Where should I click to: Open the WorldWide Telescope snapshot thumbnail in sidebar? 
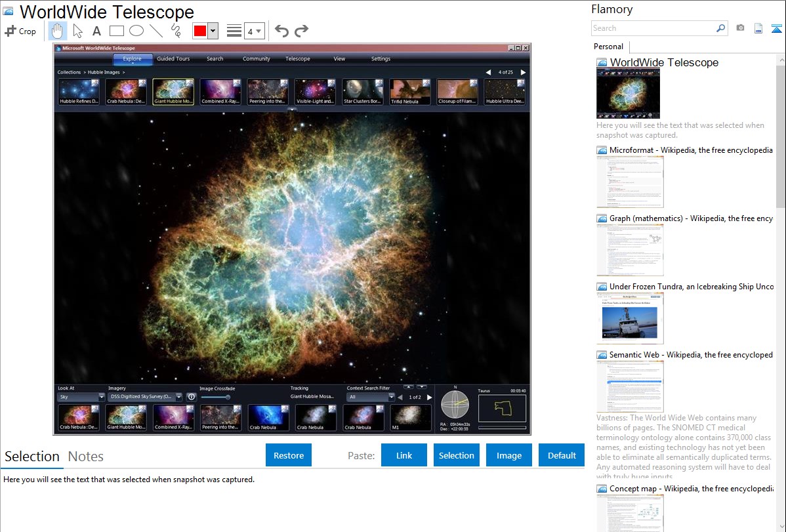pyautogui.click(x=628, y=94)
